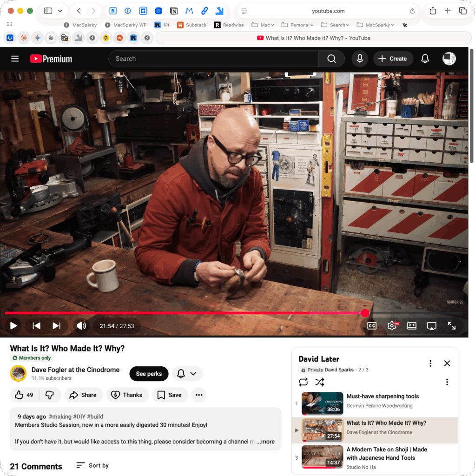Viewport: 475px width, 476px height.
Task: Expand description with ...more
Action: pyautogui.click(x=265, y=442)
